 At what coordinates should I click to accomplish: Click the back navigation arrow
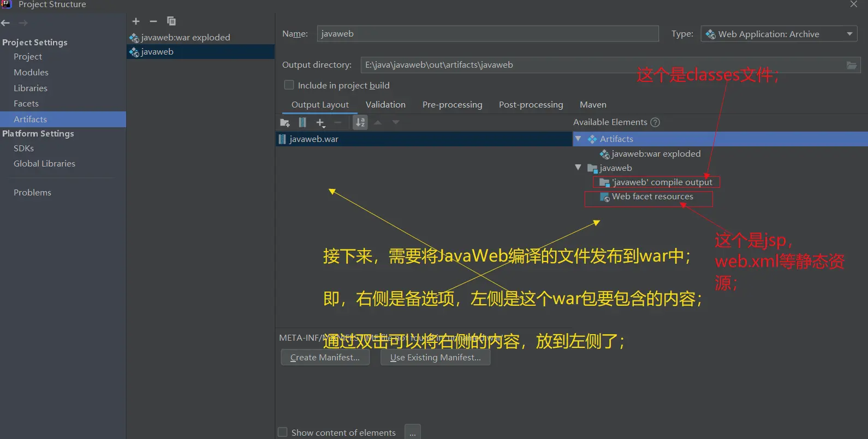pos(6,23)
